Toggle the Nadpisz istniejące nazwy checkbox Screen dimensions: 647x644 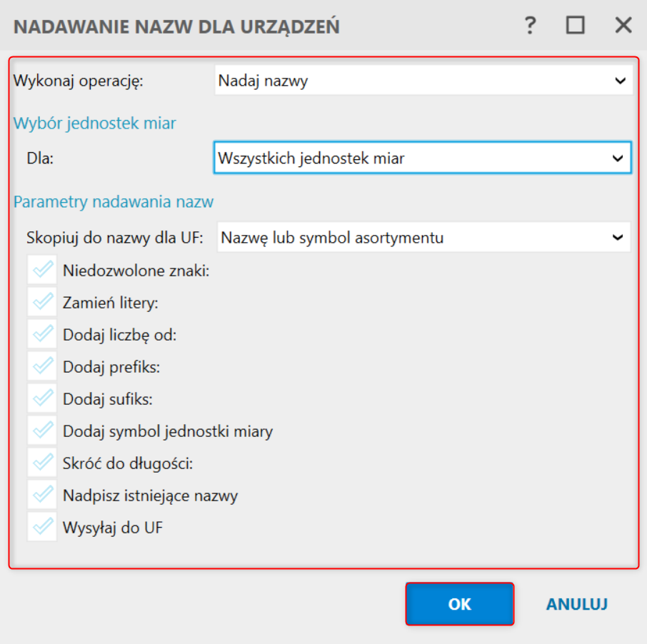pos(43,495)
